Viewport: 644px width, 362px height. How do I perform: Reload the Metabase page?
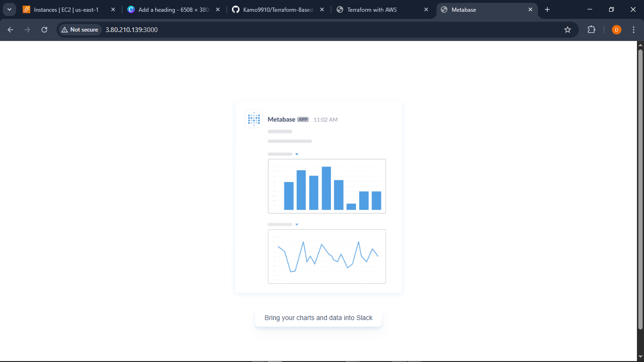click(x=44, y=30)
